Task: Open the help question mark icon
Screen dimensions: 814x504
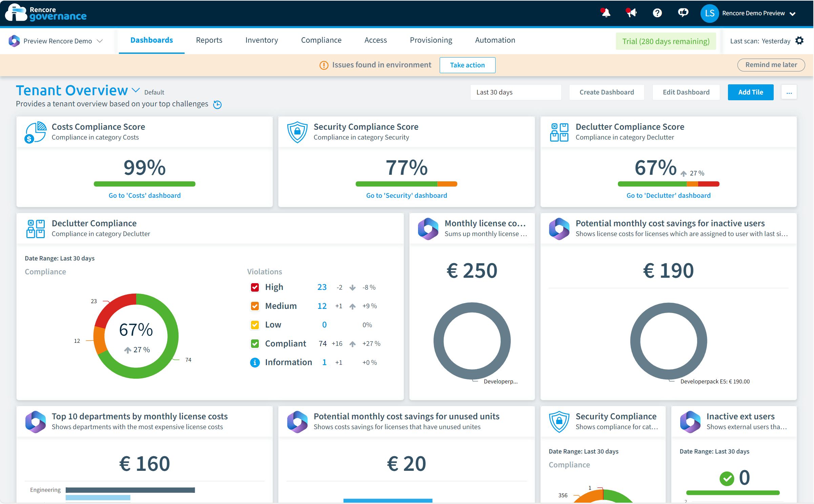Action: [x=658, y=13]
